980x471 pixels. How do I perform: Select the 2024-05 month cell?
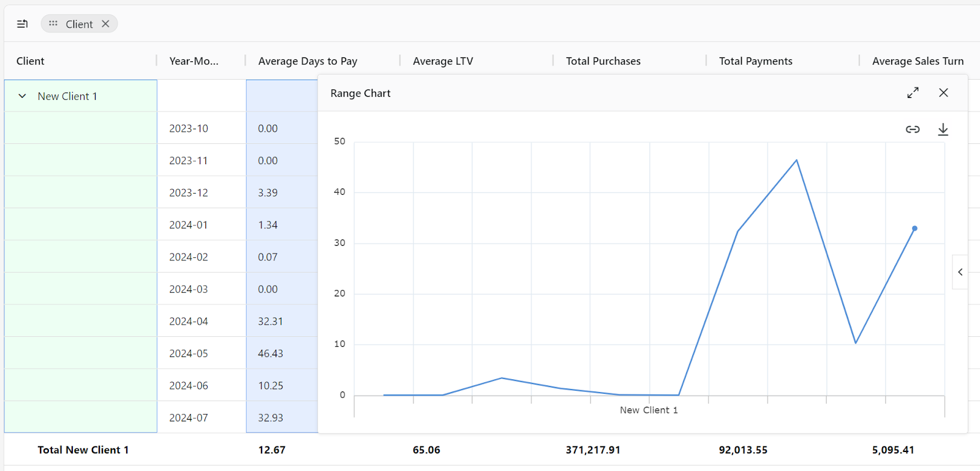[202, 353]
